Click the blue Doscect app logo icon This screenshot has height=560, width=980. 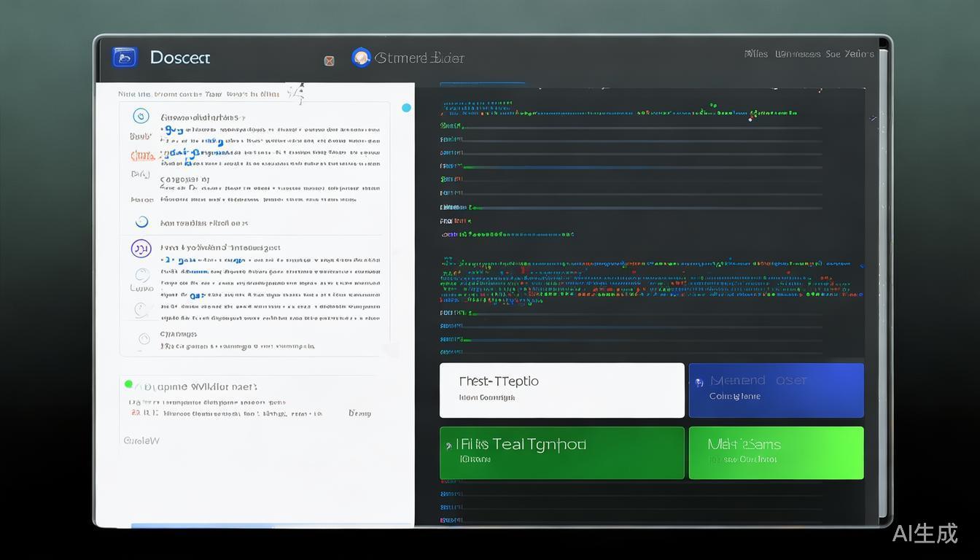click(125, 57)
